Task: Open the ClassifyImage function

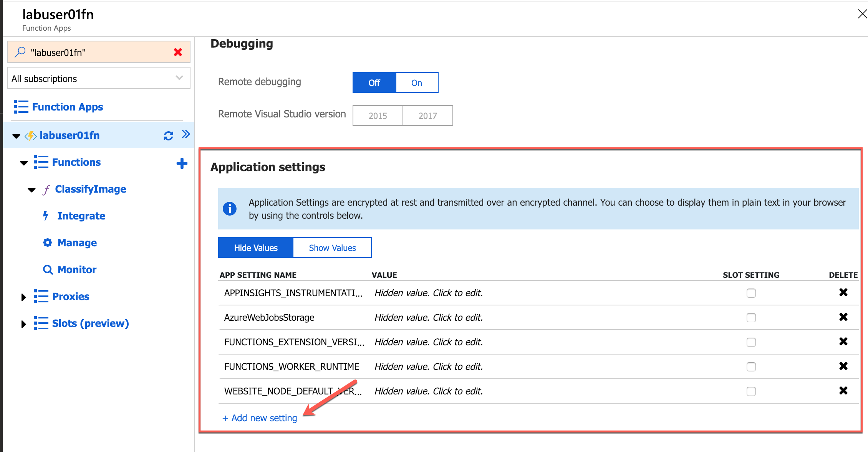Action: pyautogui.click(x=91, y=189)
